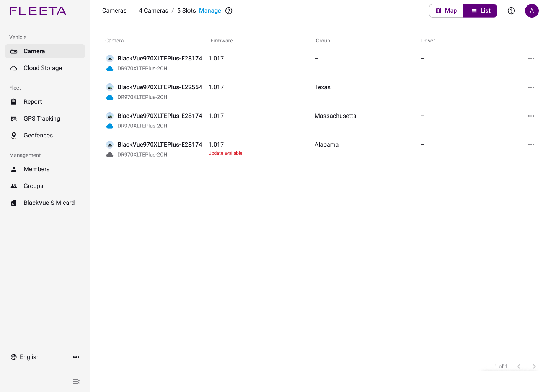The image size is (551, 392).
Task: Open BlackVue SIM card page
Action: [45, 203]
